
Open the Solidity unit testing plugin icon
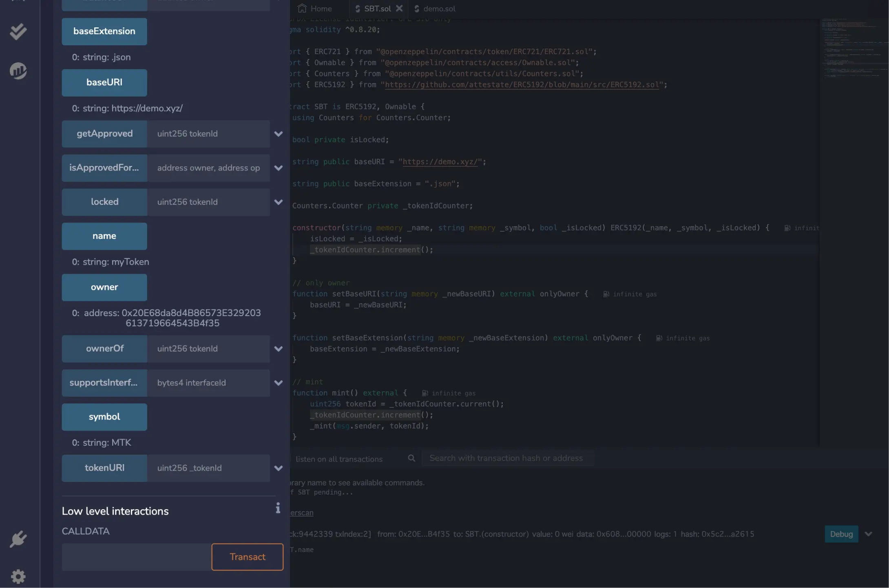pyautogui.click(x=18, y=32)
